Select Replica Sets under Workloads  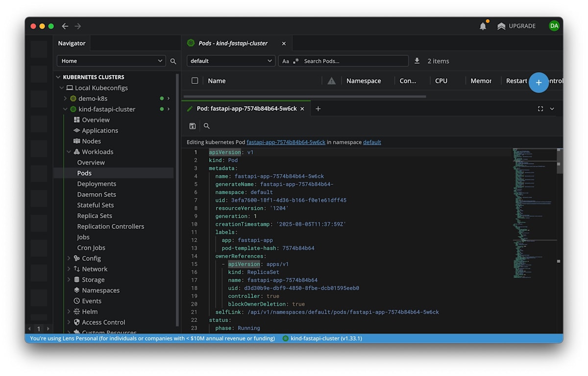click(95, 216)
